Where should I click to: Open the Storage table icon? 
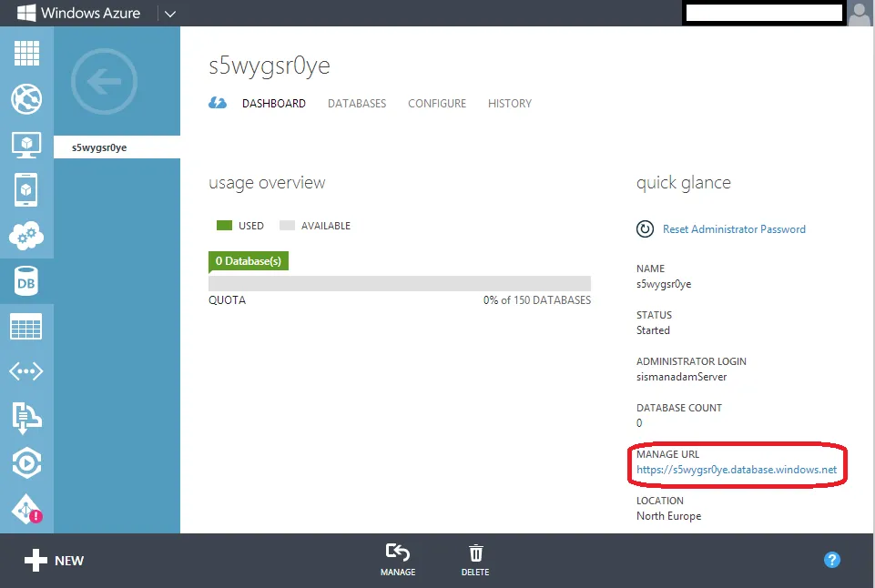pyautogui.click(x=26, y=327)
